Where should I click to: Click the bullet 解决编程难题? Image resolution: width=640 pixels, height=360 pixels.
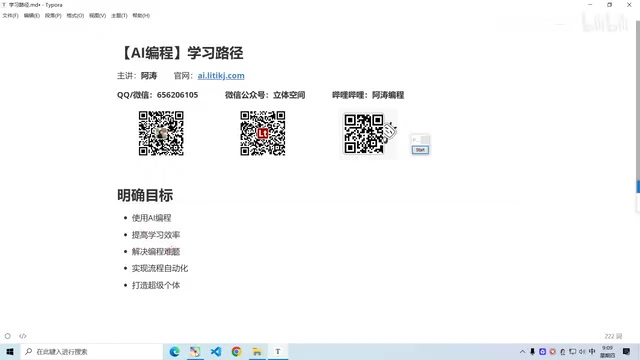point(156,252)
